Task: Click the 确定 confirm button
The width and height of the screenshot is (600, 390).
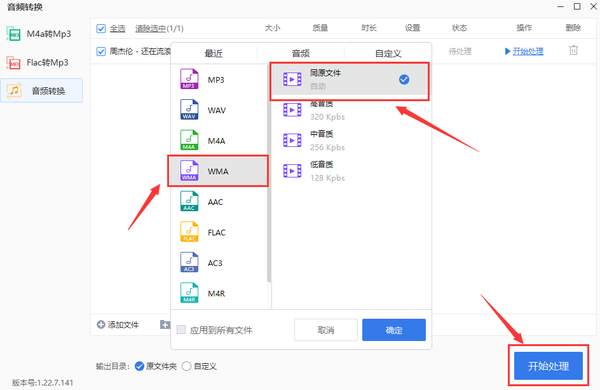Action: tap(394, 330)
